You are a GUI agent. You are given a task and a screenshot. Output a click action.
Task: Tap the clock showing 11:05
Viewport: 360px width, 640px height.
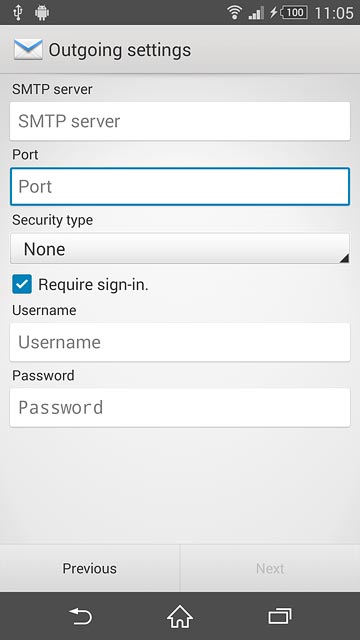click(x=334, y=13)
